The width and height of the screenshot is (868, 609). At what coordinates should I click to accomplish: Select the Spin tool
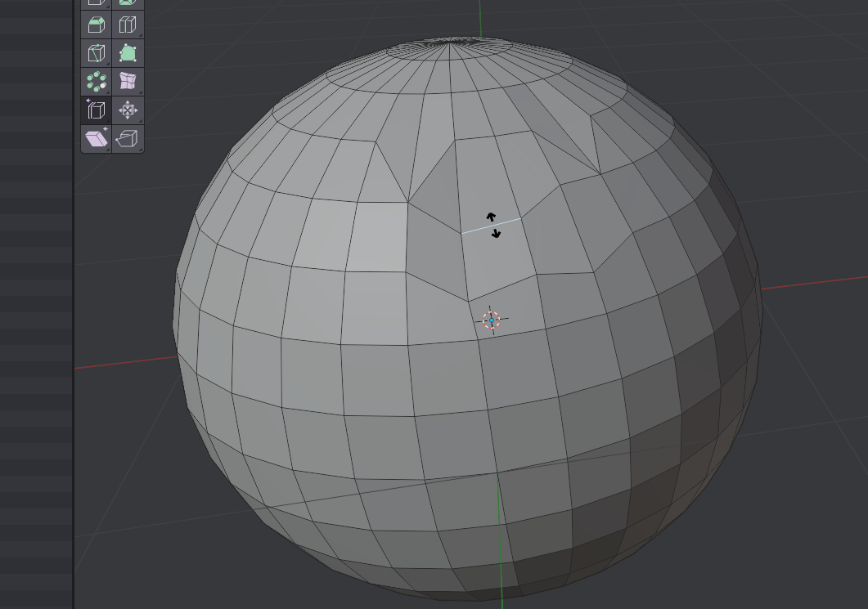tap(97, 81)
